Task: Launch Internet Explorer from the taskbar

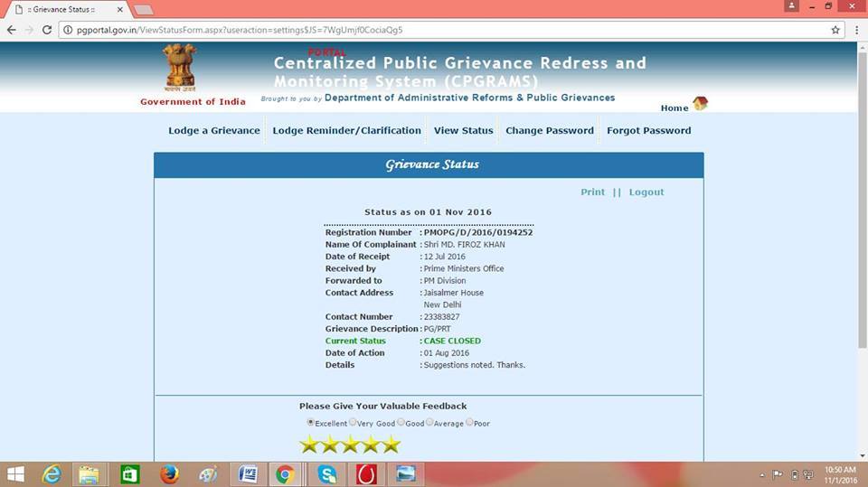Action: tap(52, 474)
